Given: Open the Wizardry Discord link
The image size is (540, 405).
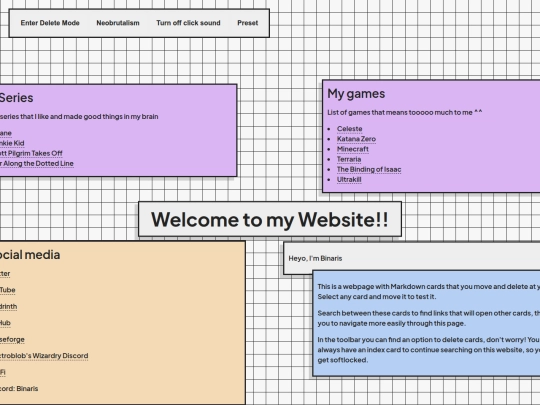Looking at the screenshot, I should pyautogui.click(x=44, y=356).
